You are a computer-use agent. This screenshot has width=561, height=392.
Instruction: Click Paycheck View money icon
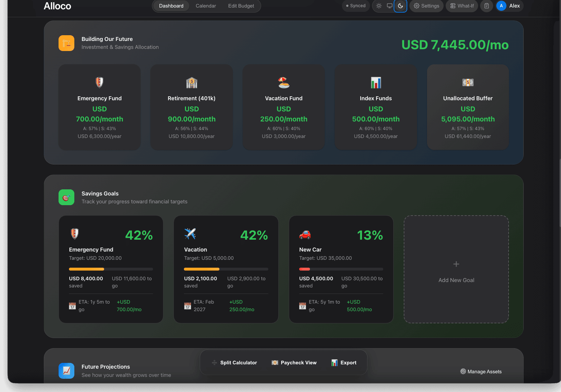point(275,363)
